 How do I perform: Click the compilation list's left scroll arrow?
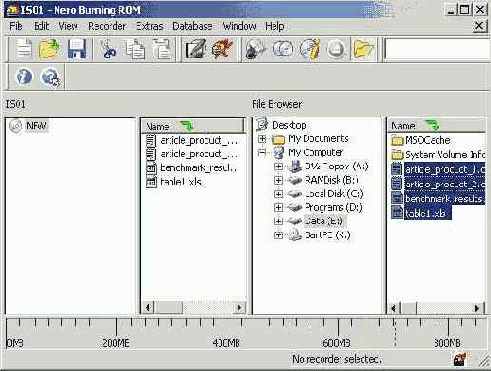(148, 307)
